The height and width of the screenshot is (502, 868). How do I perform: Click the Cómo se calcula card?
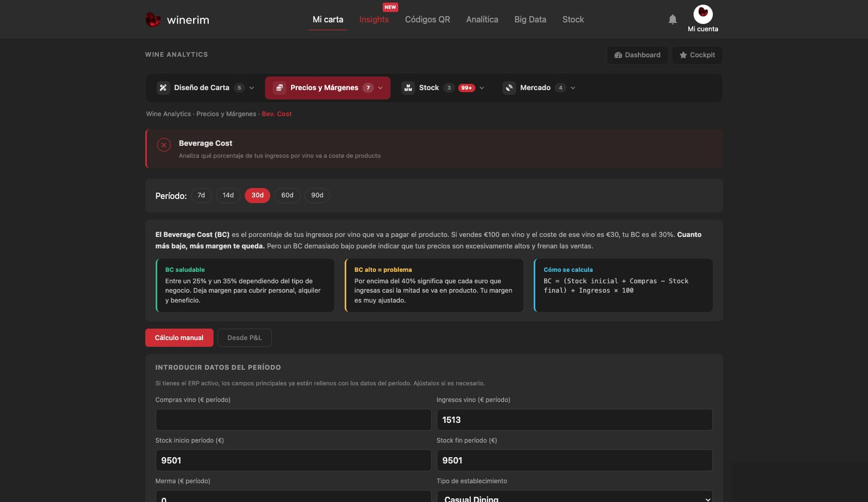pos(623,285)
